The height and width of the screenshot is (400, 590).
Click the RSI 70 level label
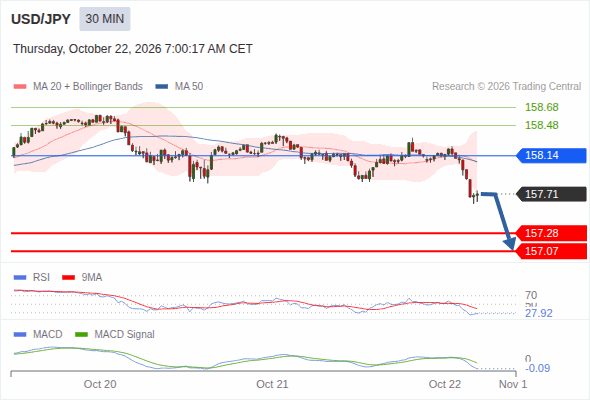click(x=531, y=295)
